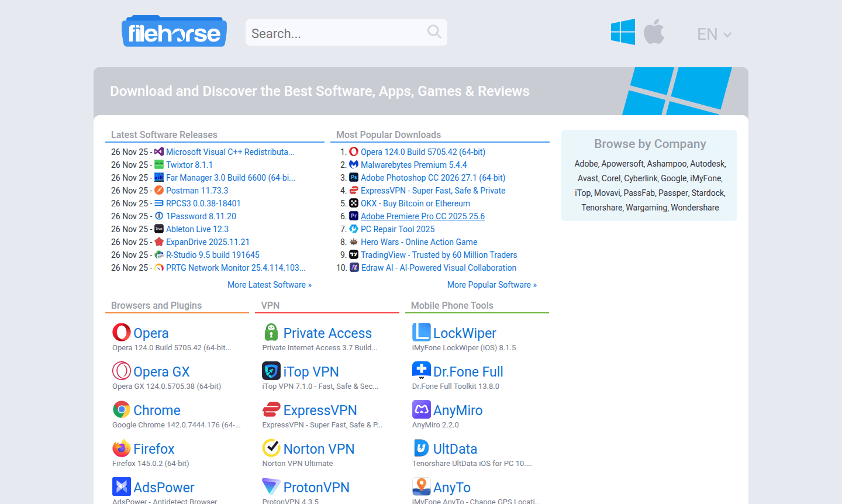Click the Dr.Fone Full icon
The height and width of the screenshot is (504, 842).
pyautogui.click(x=421, y=371)
